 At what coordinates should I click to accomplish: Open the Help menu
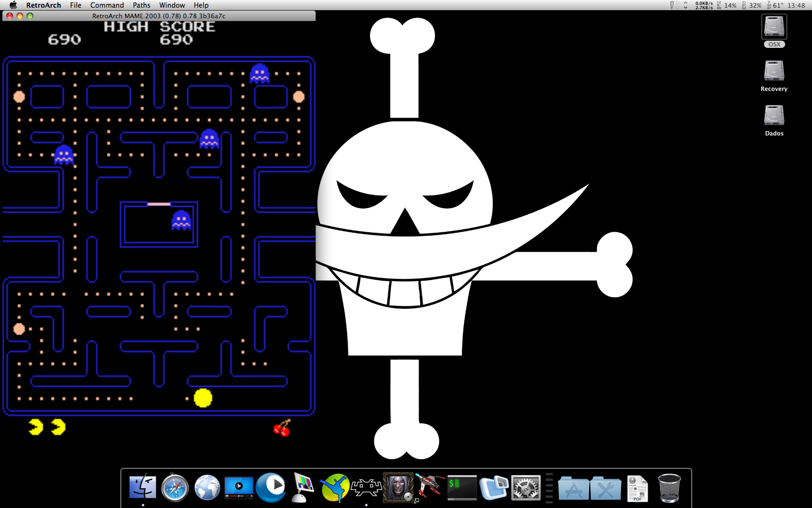[201, 5]
